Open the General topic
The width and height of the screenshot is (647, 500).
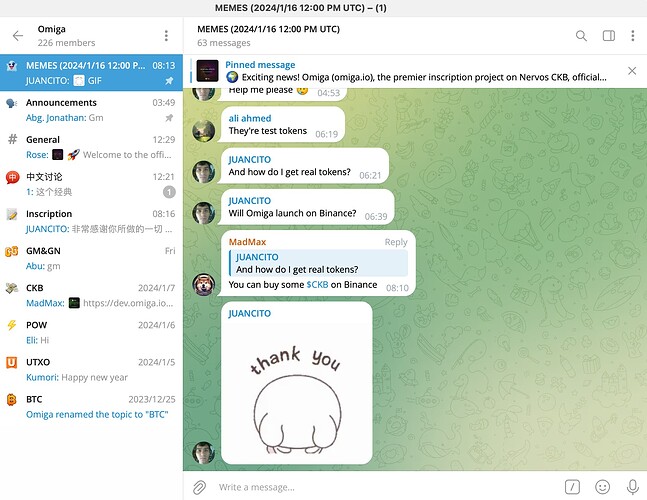(91, 147)
